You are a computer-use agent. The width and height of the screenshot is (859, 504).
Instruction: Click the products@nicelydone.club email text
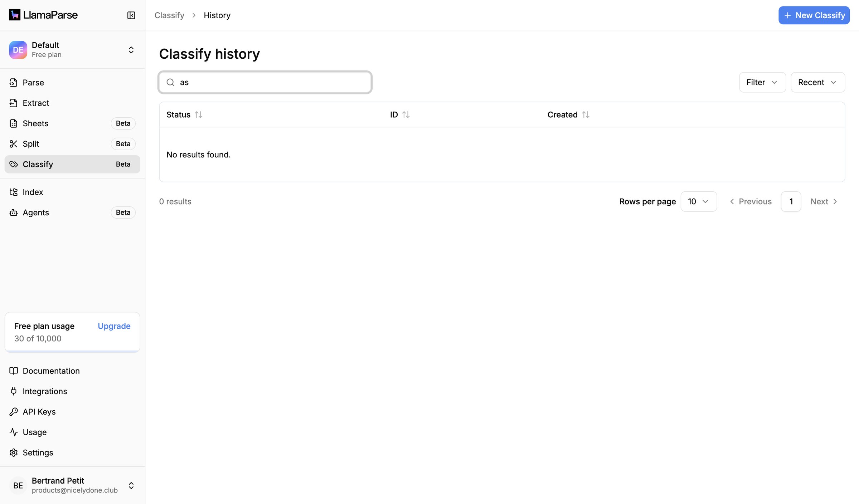click(75, 490)
